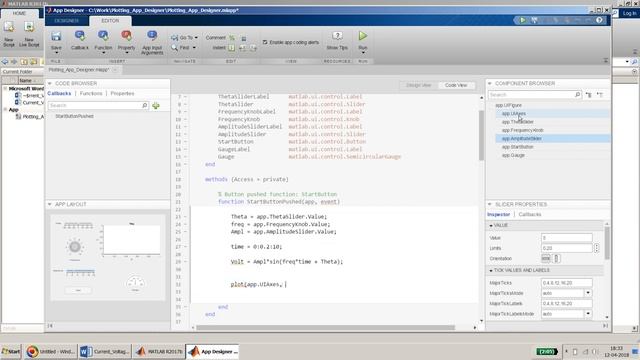Click the Code Browser search magnifier icon
640x360 pixels.
(x=144, y=105)
